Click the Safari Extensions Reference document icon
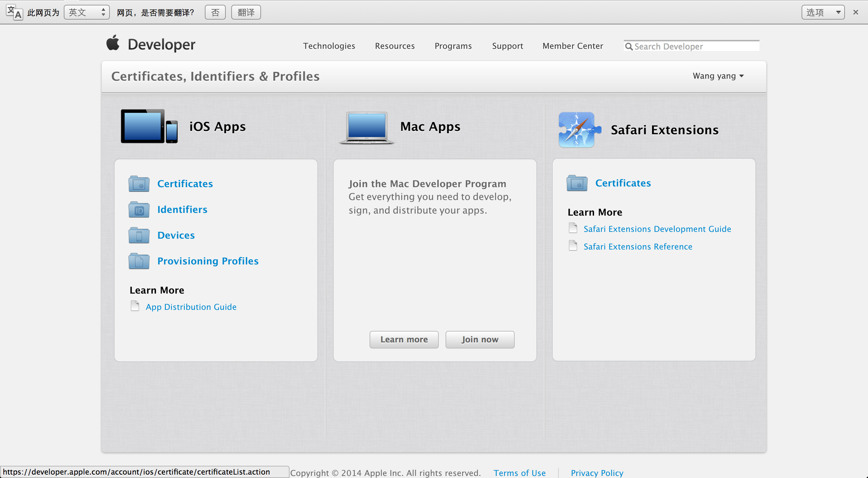Image resolution: width=868 pixels, height=478 pixels. tap(573, 245)
